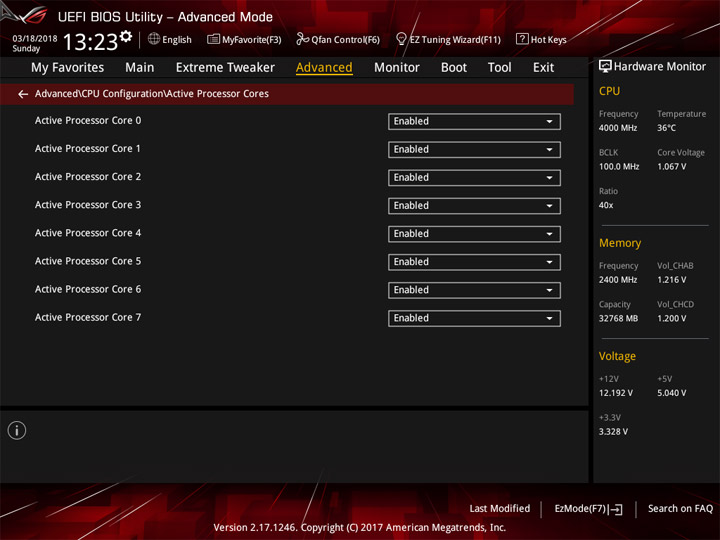Open Active Processor Core 2 dropdown
Screen dimensions: 720x540
pos(474,178)
